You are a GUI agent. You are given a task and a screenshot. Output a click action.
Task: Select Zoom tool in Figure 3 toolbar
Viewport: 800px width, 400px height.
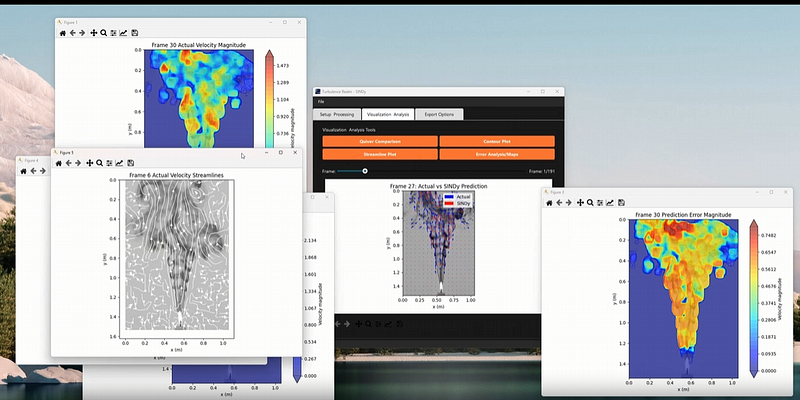coord(590,203)
